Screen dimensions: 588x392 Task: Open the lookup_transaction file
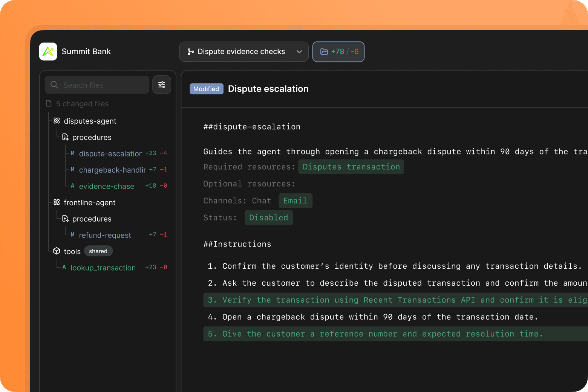point(103,268)
